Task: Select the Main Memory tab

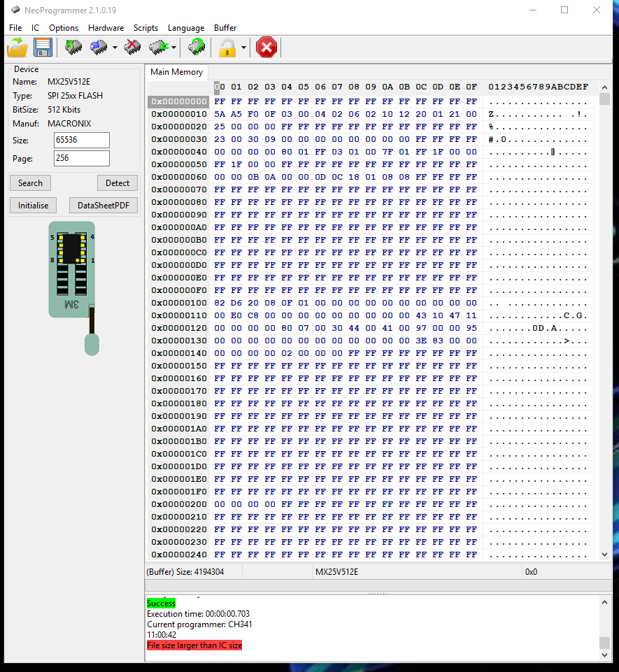Action: point(177,72)
